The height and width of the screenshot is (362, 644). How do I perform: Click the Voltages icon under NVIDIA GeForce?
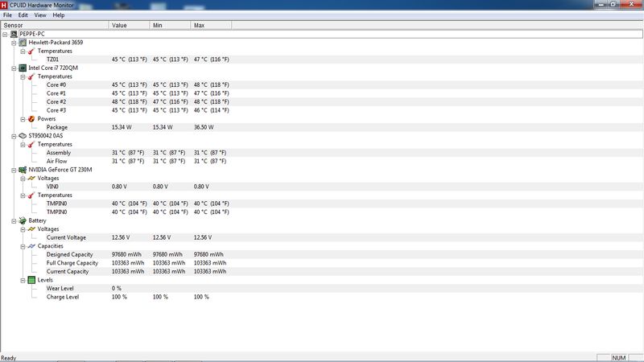(x=31, y=178)
